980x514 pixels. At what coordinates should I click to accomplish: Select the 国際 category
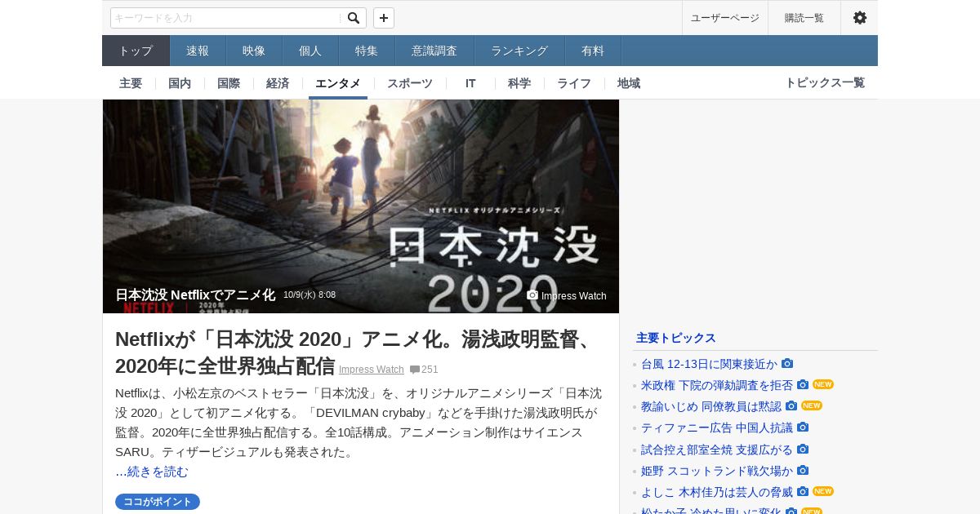tap(229, 83)
